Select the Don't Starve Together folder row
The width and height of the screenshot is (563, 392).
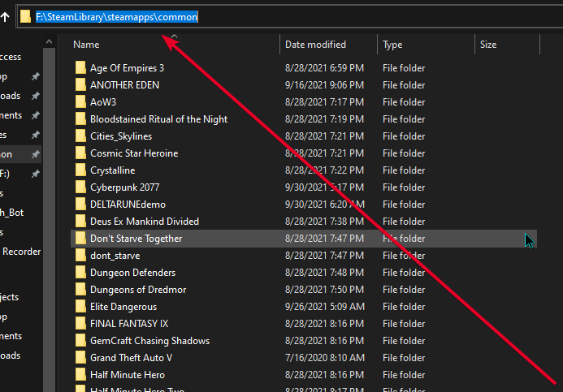(x=304, y=239)
